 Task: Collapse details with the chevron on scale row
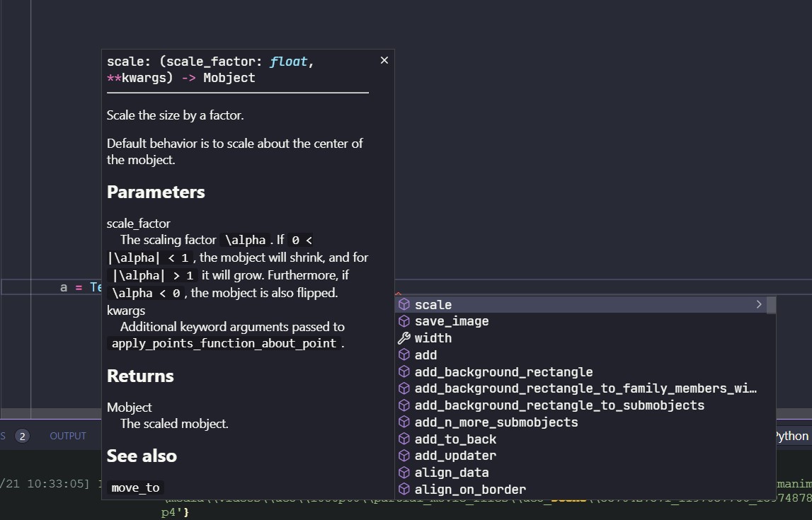click(759, 304)
